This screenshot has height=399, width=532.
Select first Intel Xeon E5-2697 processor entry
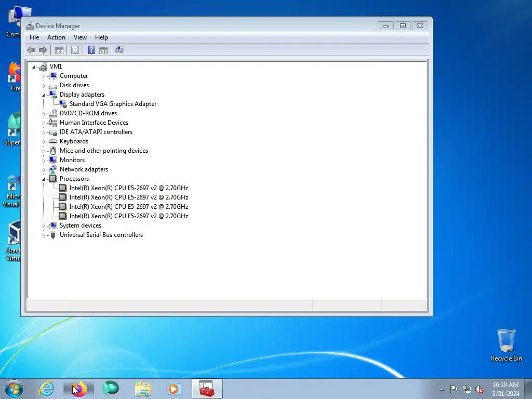[x=129, y=188]
